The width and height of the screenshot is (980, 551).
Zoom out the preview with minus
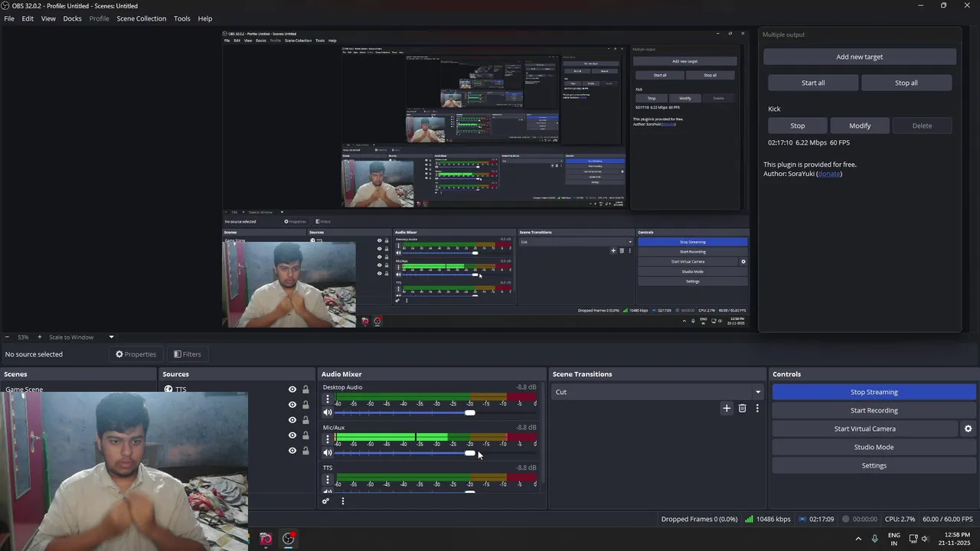pyautogui.click(x=7, y=337)
